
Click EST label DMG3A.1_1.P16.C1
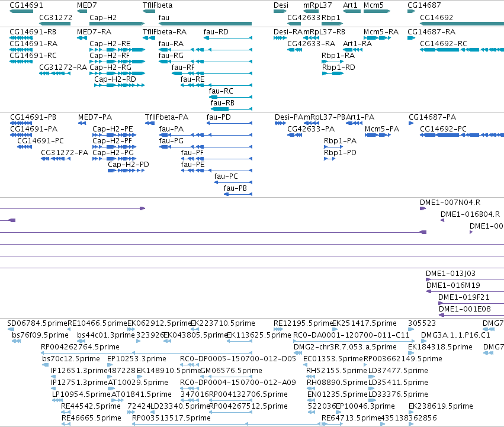point(455,335)
